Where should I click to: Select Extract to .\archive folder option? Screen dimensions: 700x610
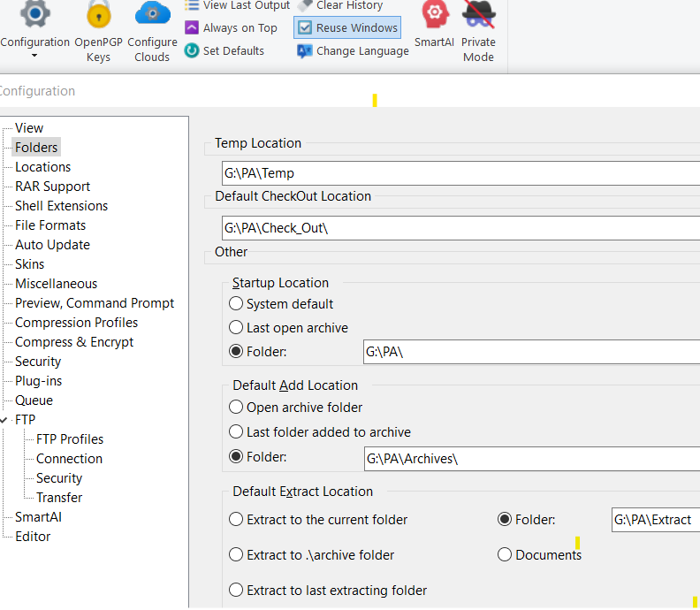click(236, 554)
